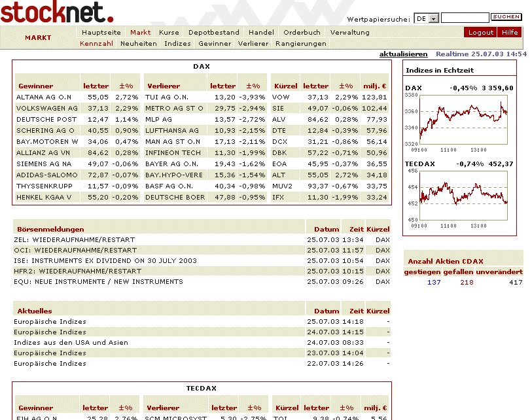Select DEUTSCHE POST row

pos(46,120)
